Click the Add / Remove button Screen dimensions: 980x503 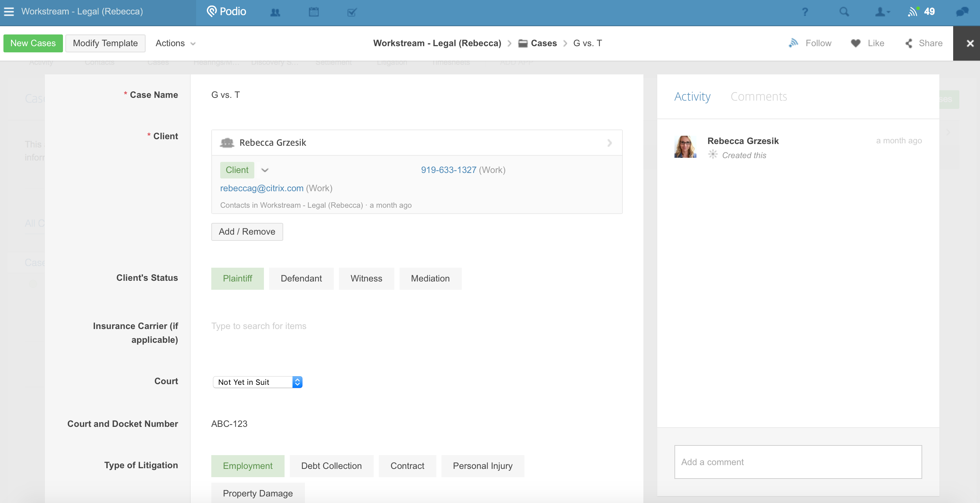click(246, 232)
